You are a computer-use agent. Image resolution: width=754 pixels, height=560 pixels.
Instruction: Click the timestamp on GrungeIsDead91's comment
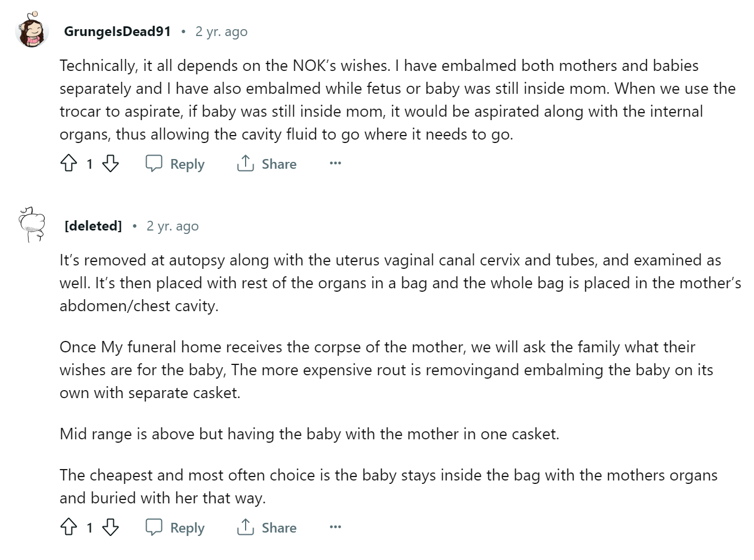point(222,31)
